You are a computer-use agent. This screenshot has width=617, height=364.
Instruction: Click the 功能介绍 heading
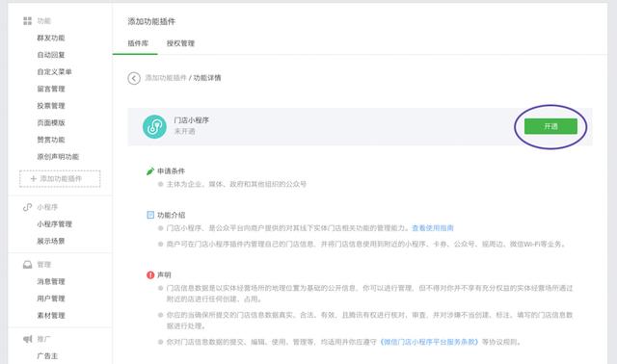(171, 215)
